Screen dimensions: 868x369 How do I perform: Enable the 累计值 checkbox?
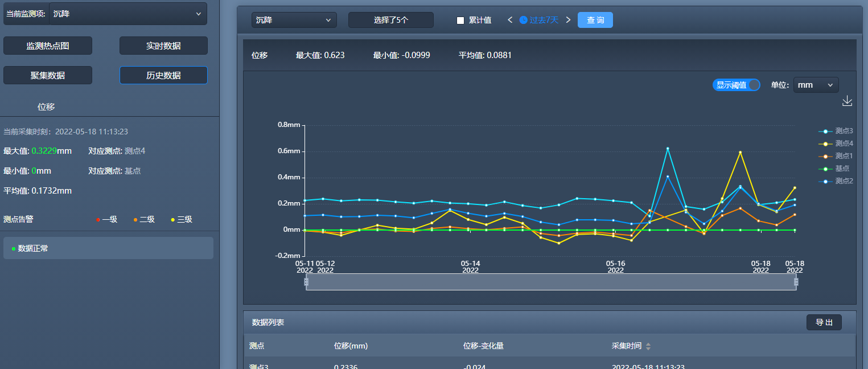tap(460, 20)
